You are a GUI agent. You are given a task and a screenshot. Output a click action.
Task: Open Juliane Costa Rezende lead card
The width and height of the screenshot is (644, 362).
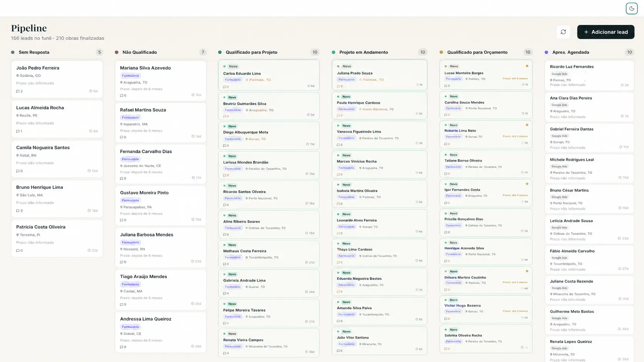click(589, 290)
